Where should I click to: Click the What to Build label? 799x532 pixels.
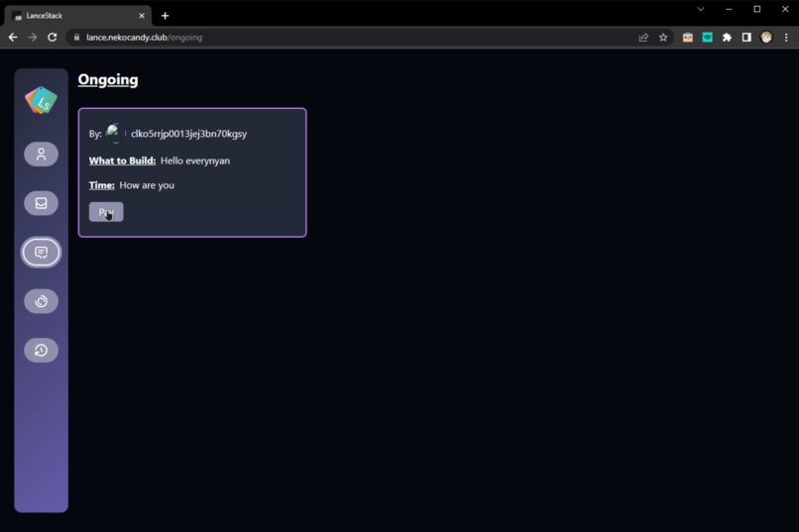(x=122, y=160)
